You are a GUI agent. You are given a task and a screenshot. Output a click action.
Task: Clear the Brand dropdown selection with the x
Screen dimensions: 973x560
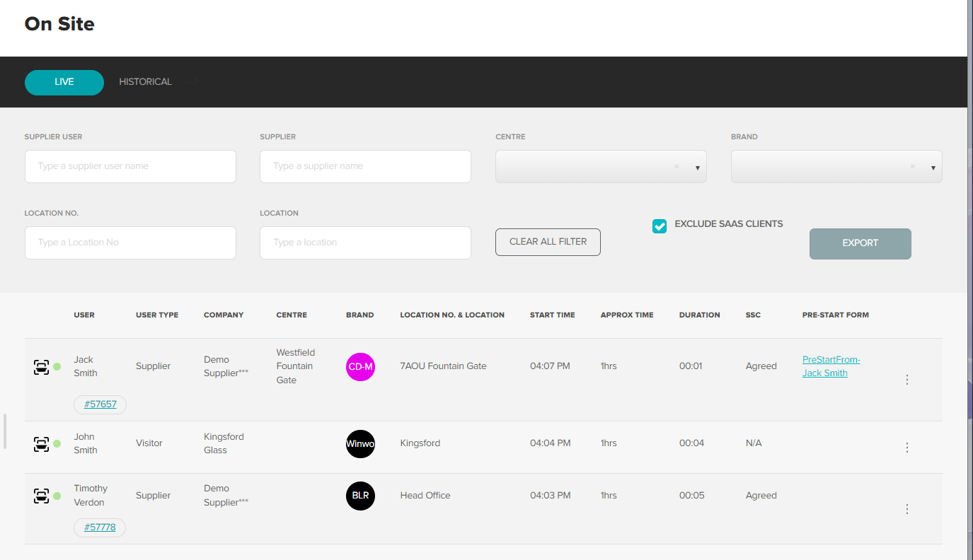(x=912, y=167)
